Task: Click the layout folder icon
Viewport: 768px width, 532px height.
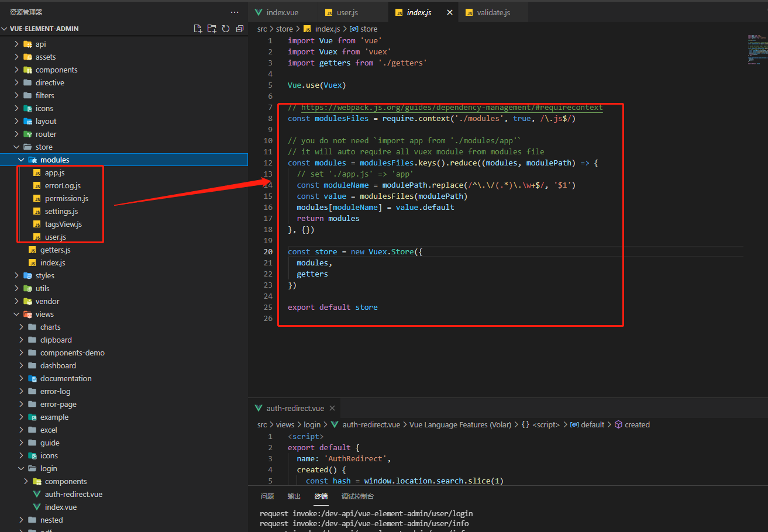Action: 27,121
